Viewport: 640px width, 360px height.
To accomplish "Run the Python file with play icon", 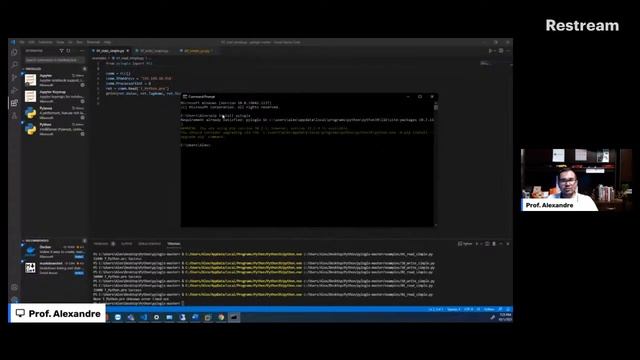I will pyautogui.click(x=490, y=51).
